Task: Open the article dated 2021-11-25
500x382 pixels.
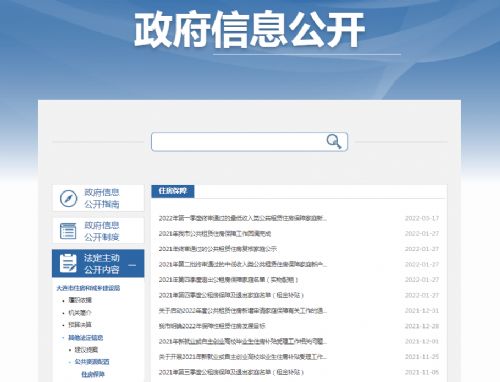Action: (x=243, y=357)
